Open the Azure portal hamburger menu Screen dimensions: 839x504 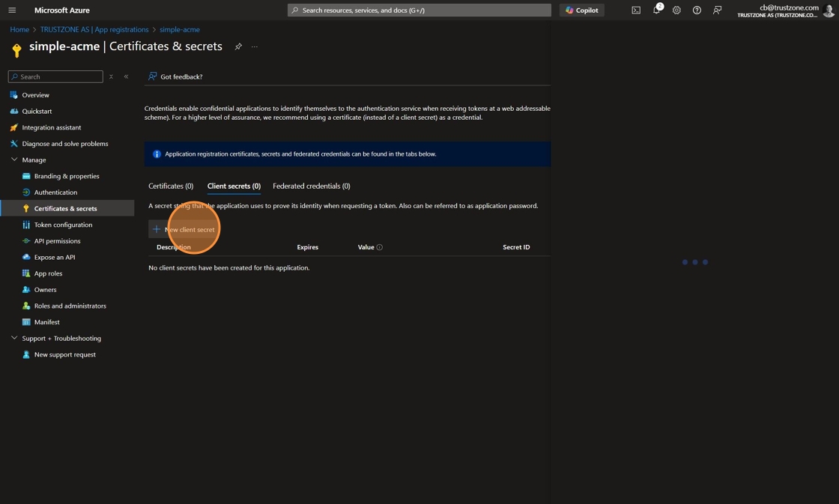click(x=12, y=10)
